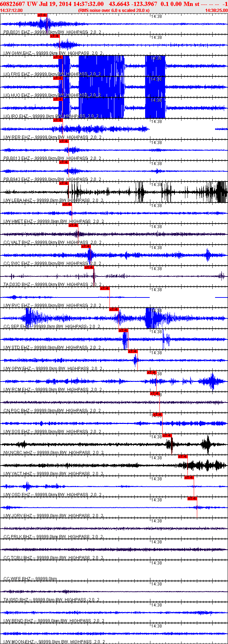Click the coordinates '43.6643 -123.3967'
Screen dimensions: 228x644
(133, 4)
